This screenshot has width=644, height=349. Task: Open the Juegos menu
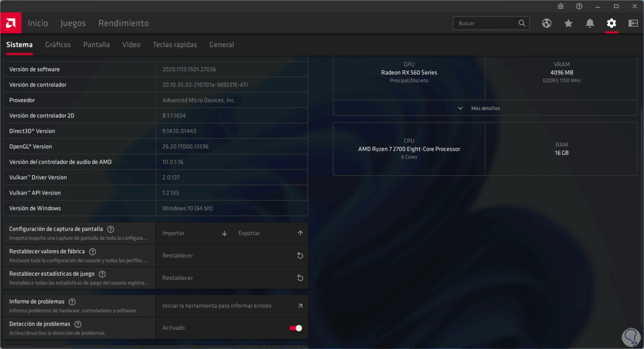[73, 23]
